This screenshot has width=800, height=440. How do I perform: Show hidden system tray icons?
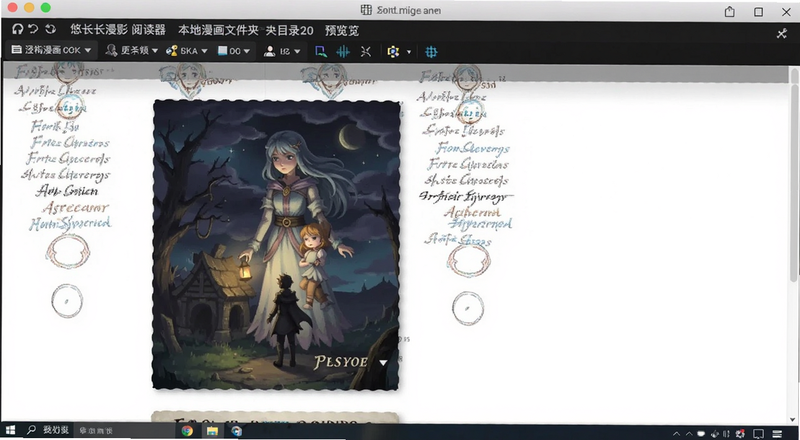point(677,434)
